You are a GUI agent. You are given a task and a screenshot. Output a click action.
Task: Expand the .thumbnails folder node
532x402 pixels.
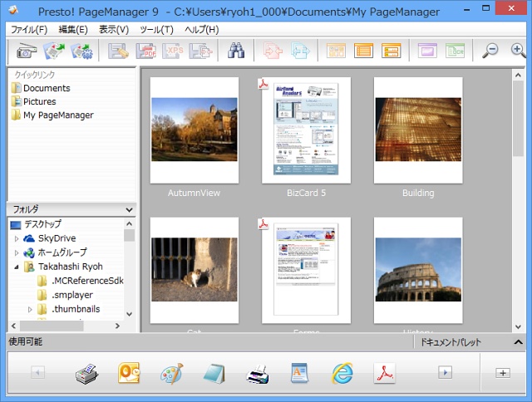coord(30,310)
